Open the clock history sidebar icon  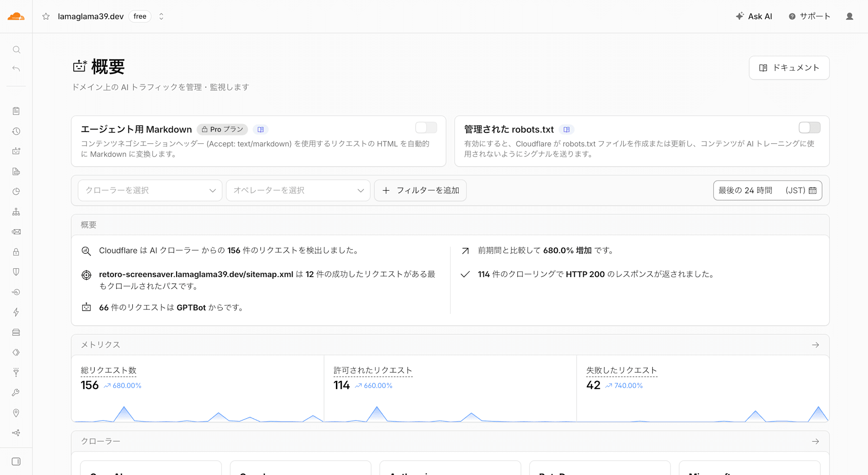[x=16, y=131]
